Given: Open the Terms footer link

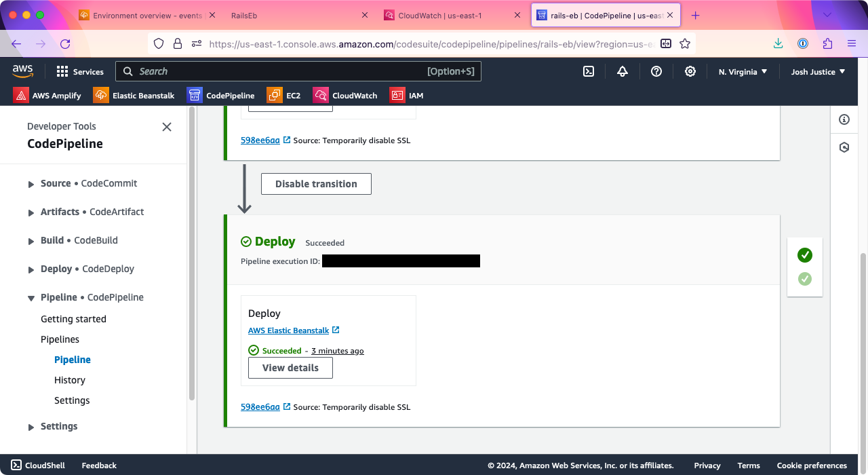Looking at the screenshot, I should (749, 465).
